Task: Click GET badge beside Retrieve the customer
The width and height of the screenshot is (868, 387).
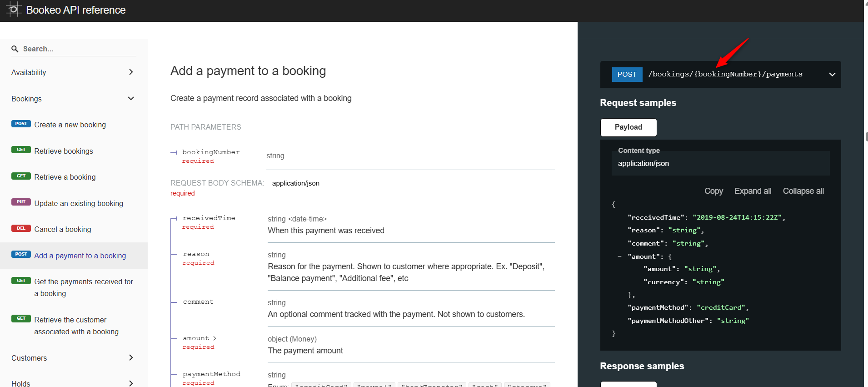Action: pyautogui.click(x=21, y=318)
